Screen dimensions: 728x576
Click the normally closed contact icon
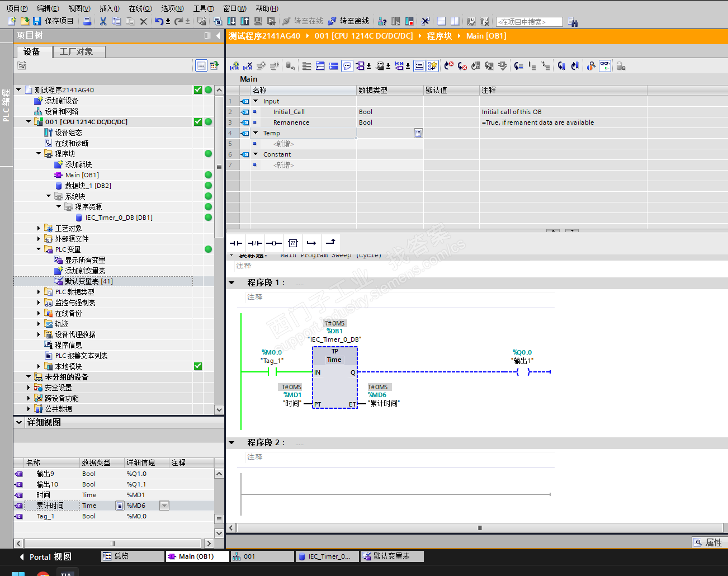255,243
